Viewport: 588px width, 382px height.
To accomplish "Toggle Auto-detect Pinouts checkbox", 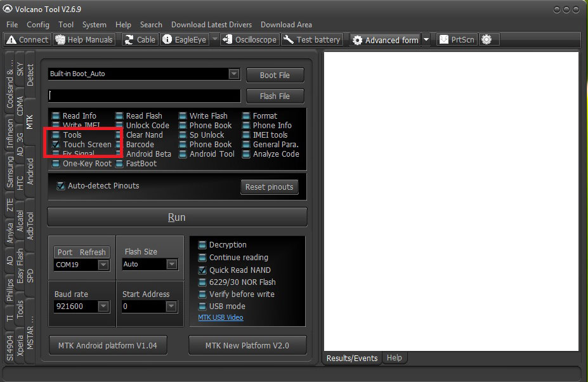I will [x=60, y=186].
